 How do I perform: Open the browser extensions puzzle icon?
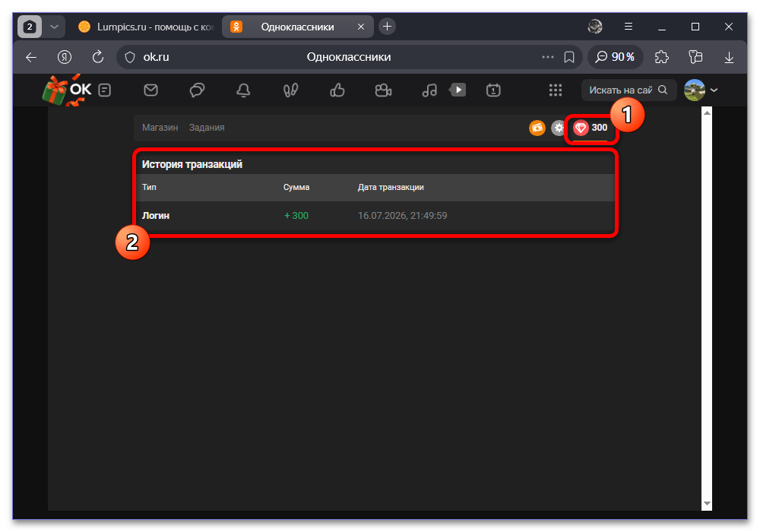tap(662, 57)
